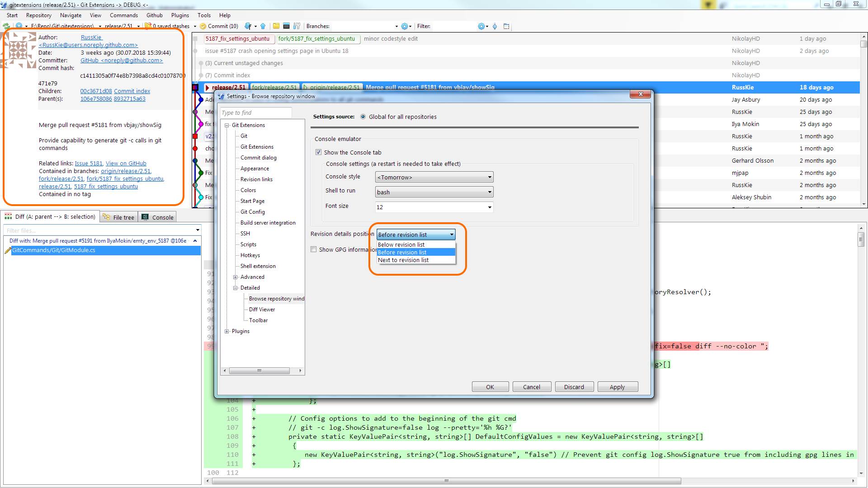
Task: Open the git bash console icon
Action: tap(286, 26)
